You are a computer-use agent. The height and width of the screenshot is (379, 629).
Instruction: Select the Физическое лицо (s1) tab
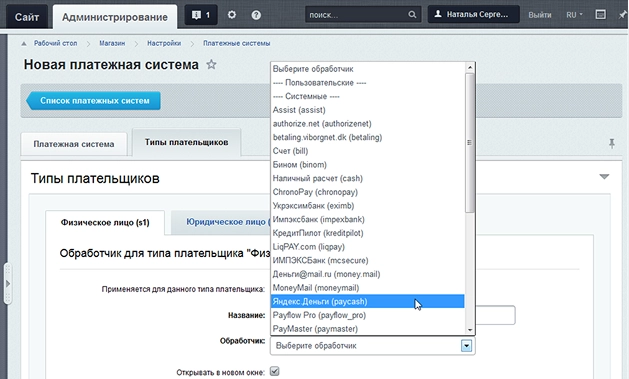[105, 223]
